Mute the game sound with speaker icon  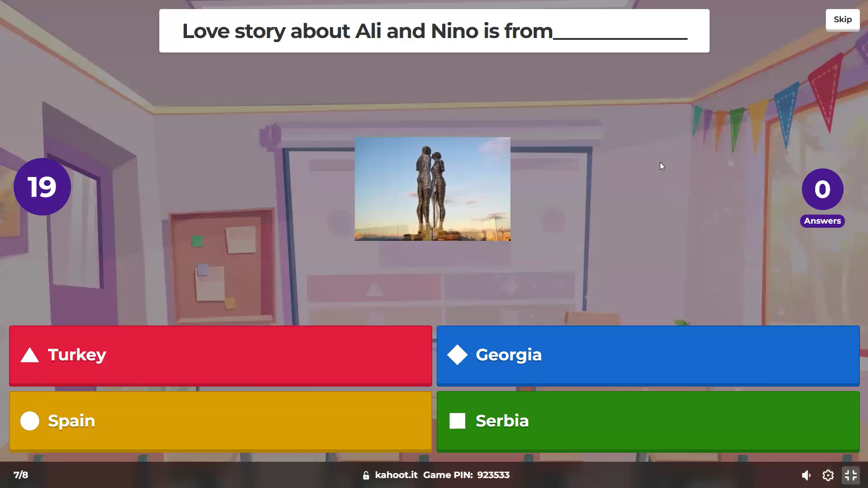pos(806,475)
